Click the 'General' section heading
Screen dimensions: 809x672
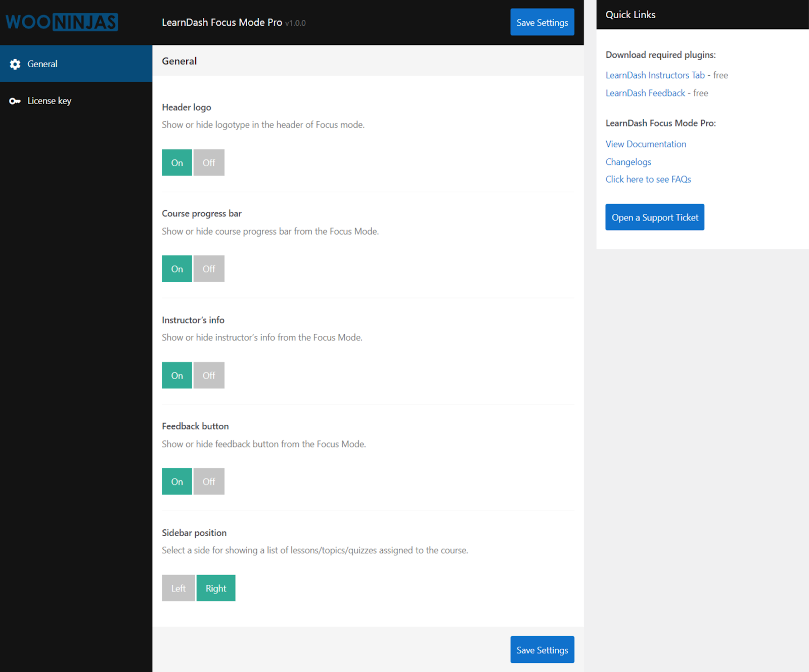(179, 61)
